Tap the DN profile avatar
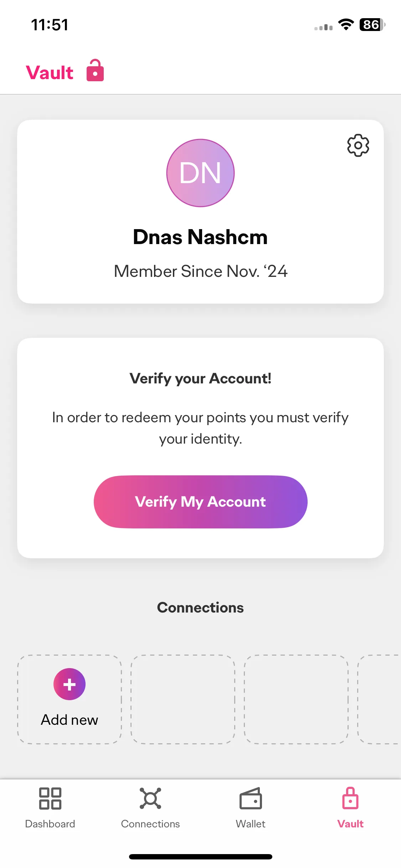This screenshot has width=401, height=868. pos(200,173)
